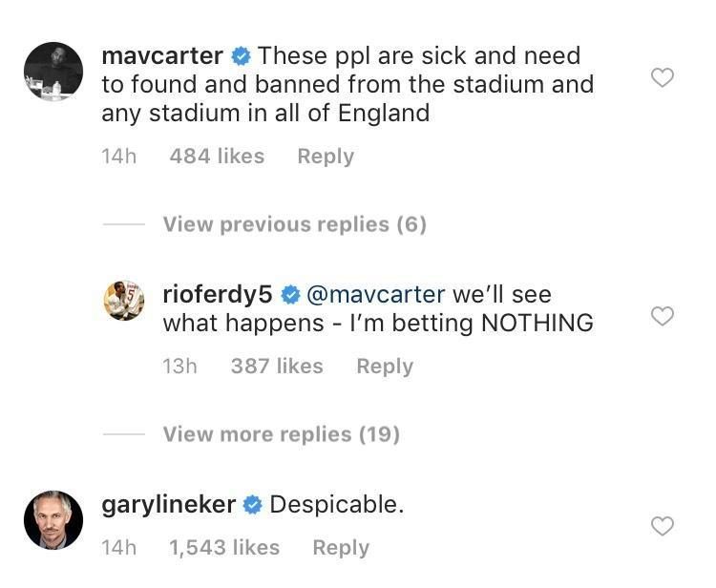Like rioferdy5's reply with the heart icon

(662, 316)
